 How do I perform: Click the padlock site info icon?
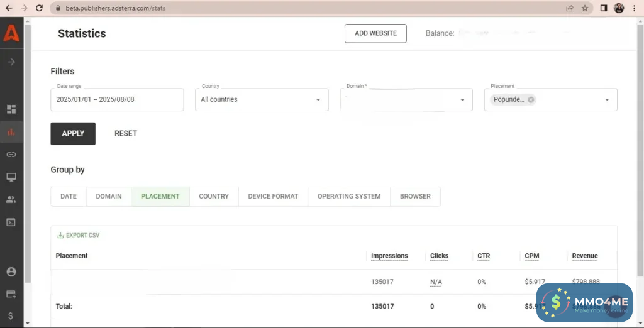click(x=58, y=8)
